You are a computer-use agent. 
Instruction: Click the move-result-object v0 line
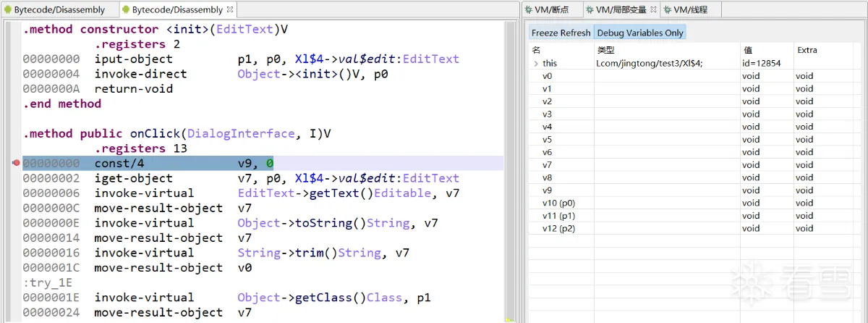(137, 267)
